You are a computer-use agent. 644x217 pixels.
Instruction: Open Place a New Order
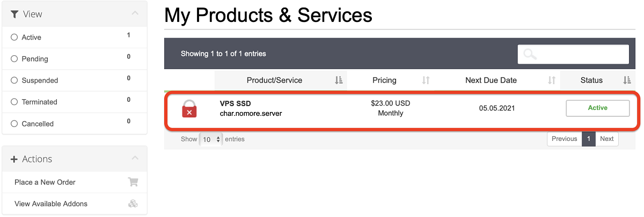[x=45, y=182]
